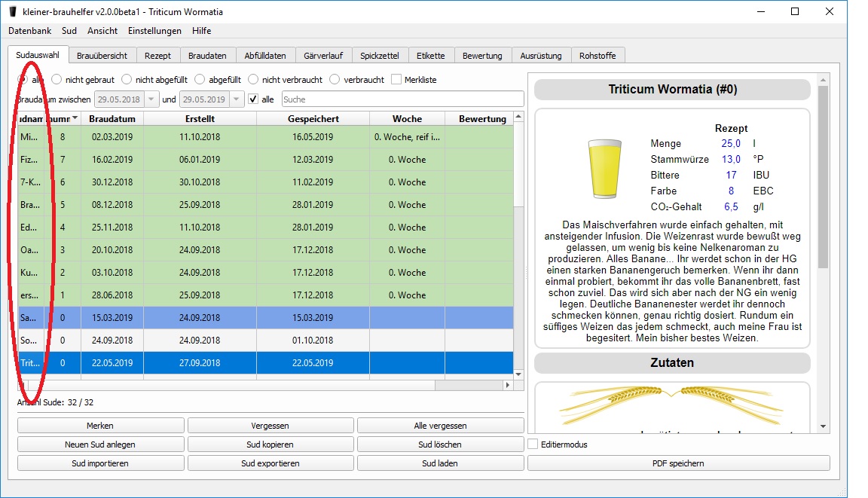Image resolution: width=868 pixels, height=498 pixels.
Task: Switch to the Gärverlauf tab
Action: (323, 56)
